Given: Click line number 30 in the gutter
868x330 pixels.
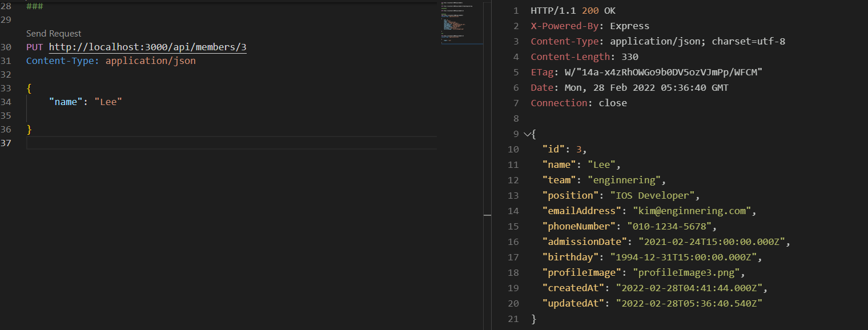Looking at the screenshot, I should pos(6,47).
